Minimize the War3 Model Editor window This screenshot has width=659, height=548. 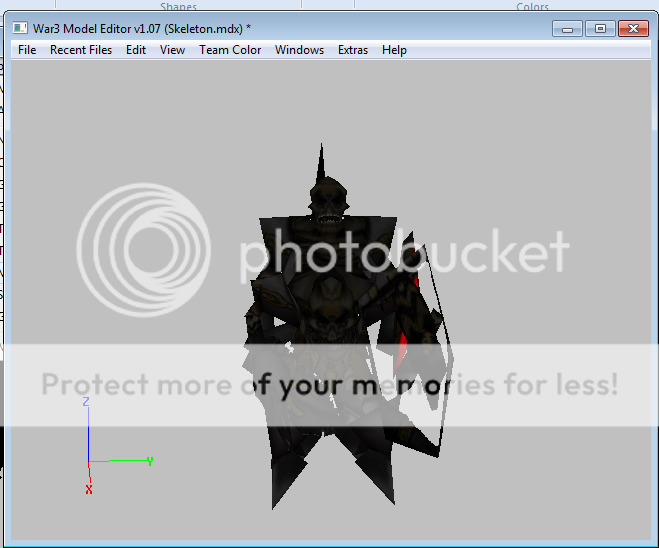567,29
